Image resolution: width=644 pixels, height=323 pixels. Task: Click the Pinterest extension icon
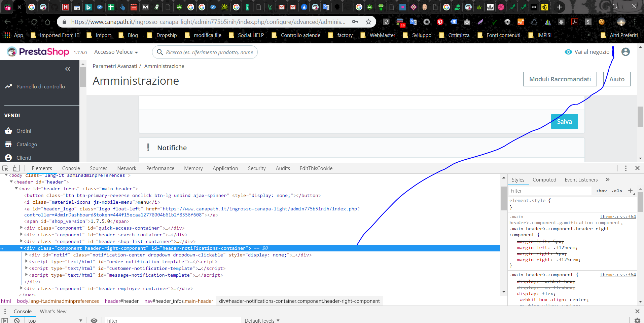[x=440, y=22]
